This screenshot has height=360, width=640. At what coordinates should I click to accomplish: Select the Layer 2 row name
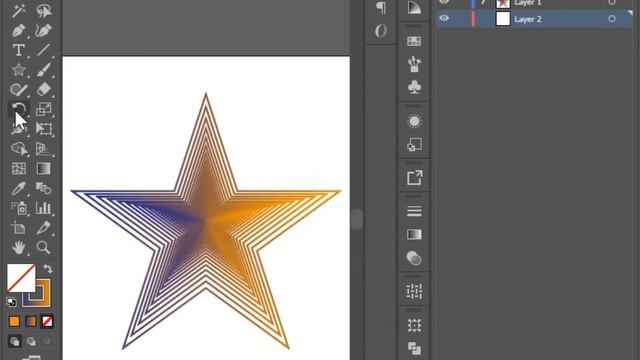point(528,19)
